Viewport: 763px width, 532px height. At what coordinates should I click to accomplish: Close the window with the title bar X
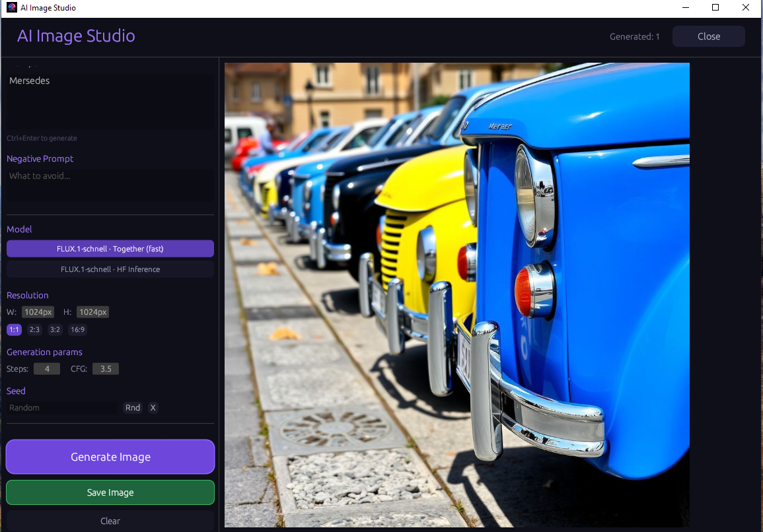click(745, 7)
